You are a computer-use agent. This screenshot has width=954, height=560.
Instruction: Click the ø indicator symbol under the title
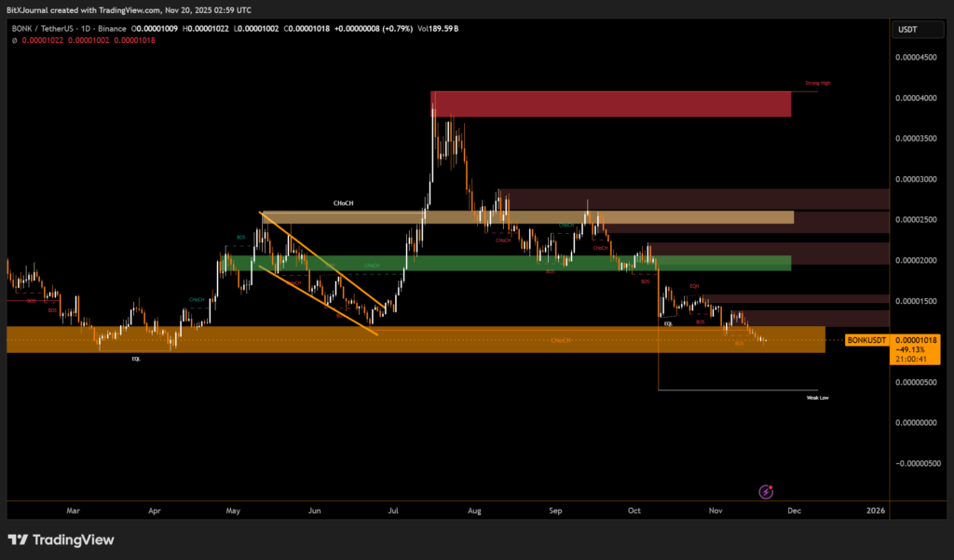coord(14,40)
